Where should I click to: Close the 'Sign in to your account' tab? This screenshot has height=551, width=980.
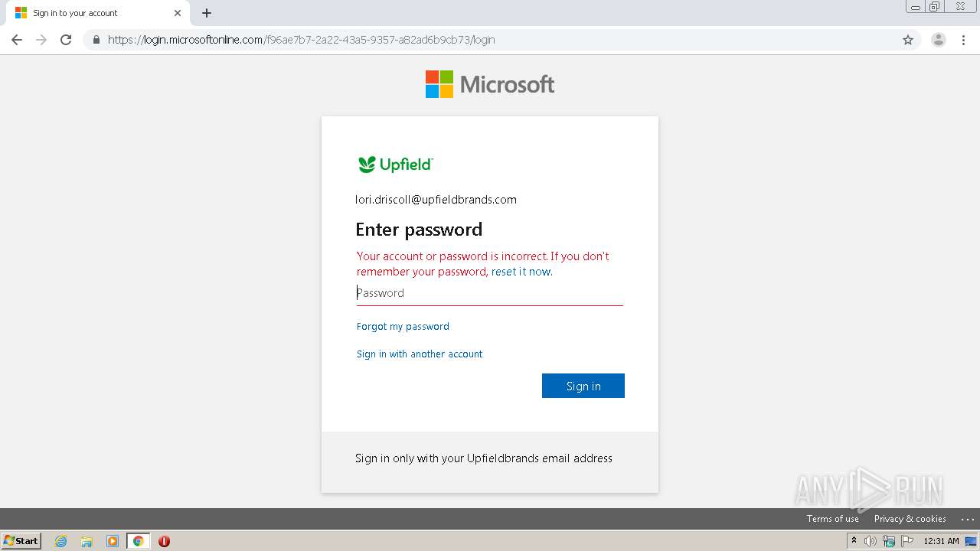coord(178,13)
